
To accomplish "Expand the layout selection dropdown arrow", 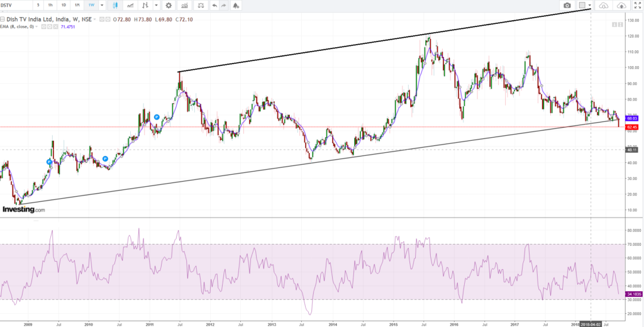I will (590, 5).
